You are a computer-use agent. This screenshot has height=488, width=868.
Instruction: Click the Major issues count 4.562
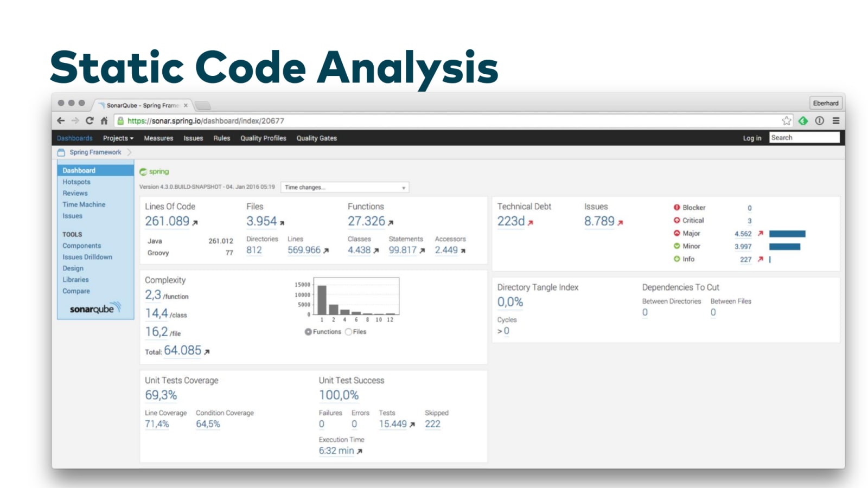743,234
